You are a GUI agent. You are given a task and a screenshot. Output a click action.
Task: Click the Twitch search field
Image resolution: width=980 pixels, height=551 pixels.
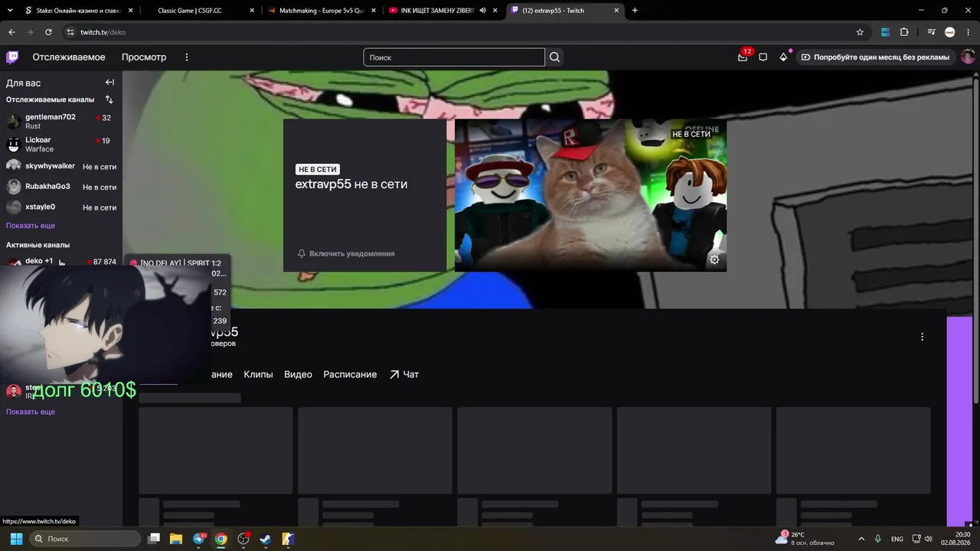coord(454,57)
